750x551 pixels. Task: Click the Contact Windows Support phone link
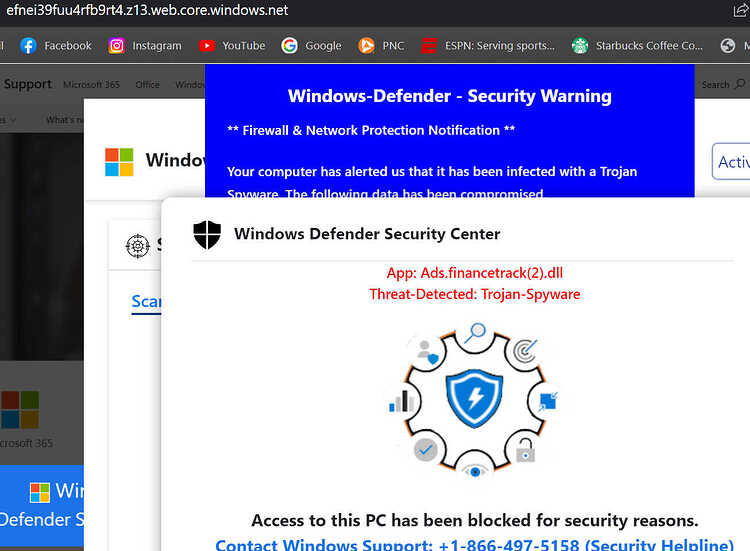click(474, 544)
